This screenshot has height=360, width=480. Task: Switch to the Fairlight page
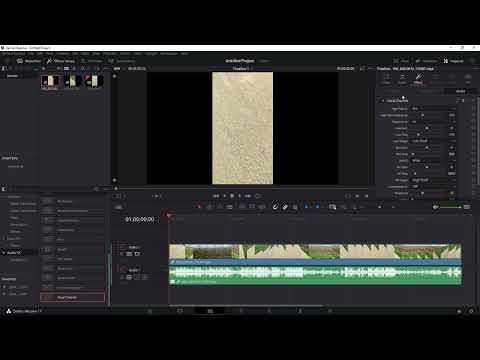300,311
